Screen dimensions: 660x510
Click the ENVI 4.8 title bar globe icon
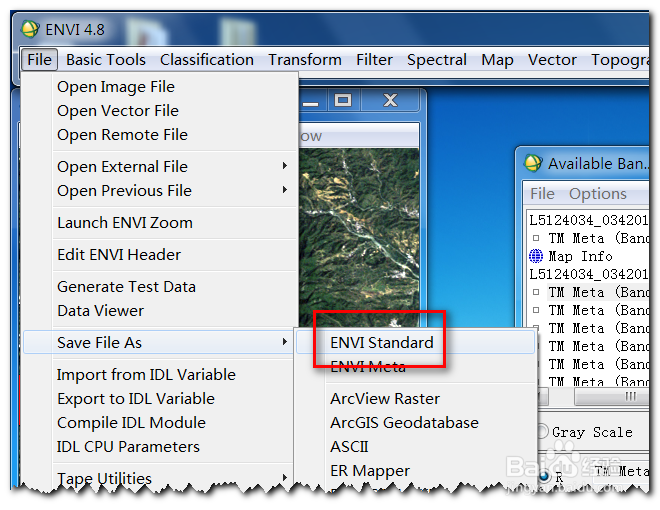[30, 29]
